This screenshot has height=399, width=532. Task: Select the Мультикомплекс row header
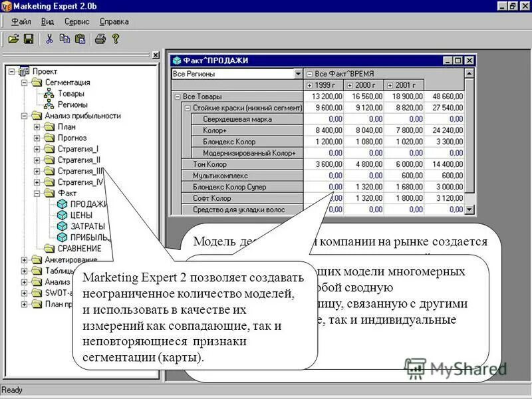(242, 176)
